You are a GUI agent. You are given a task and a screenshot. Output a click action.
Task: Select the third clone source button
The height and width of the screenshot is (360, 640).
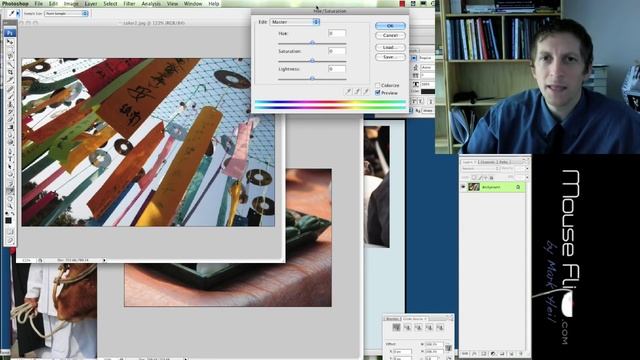(x=419, y=327)
